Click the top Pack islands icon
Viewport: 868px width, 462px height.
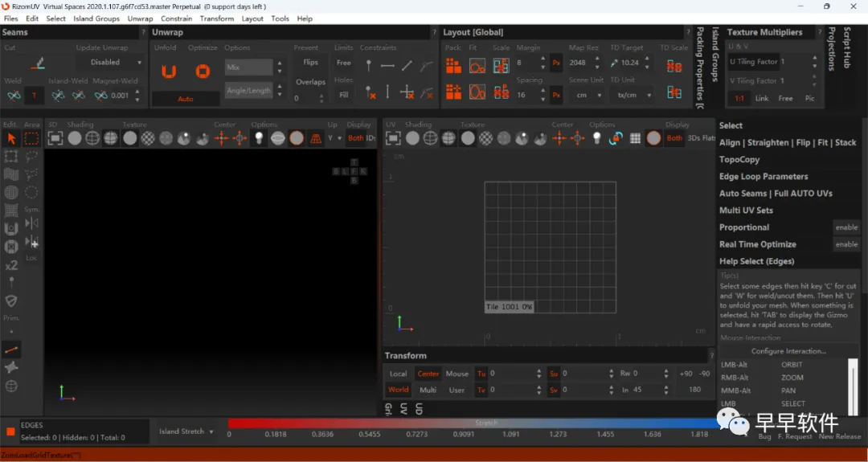click(453, 64)
